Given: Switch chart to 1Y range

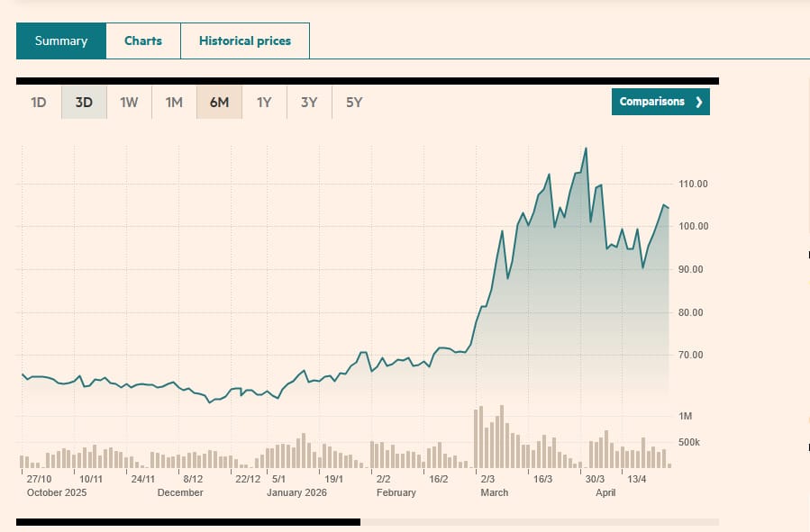Looking at the screenshot, I should coord(264,103).
